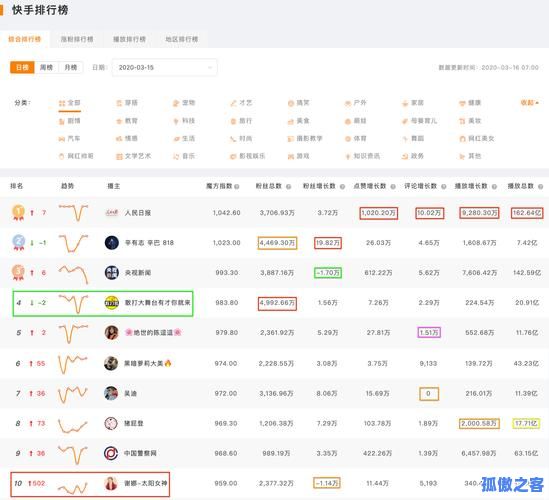This screenshot has height=500, width=549.
Task: Click the 网红美女 category icon
Action: point(462,139)
